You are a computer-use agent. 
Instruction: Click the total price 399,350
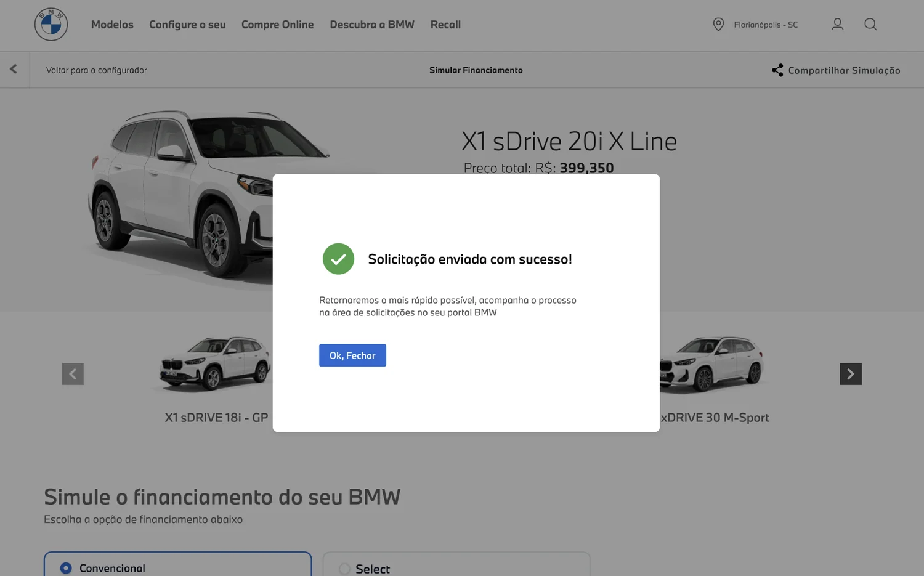coord(586,168)
